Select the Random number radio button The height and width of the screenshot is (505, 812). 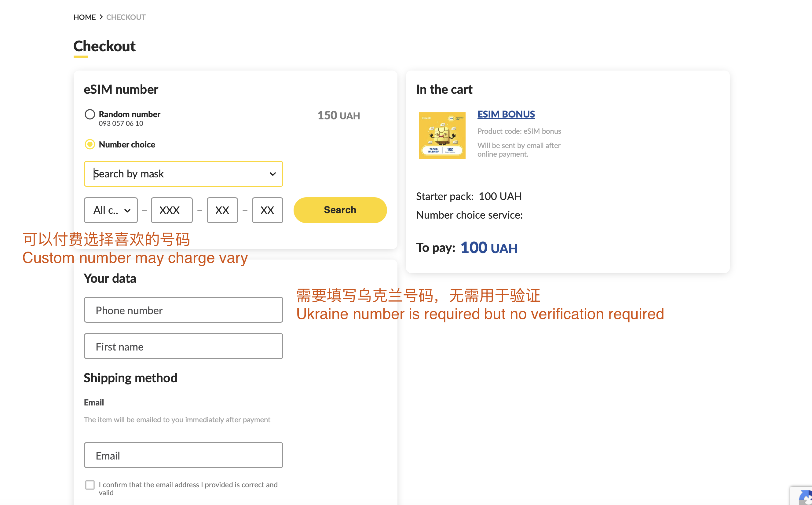pos(90,114)
